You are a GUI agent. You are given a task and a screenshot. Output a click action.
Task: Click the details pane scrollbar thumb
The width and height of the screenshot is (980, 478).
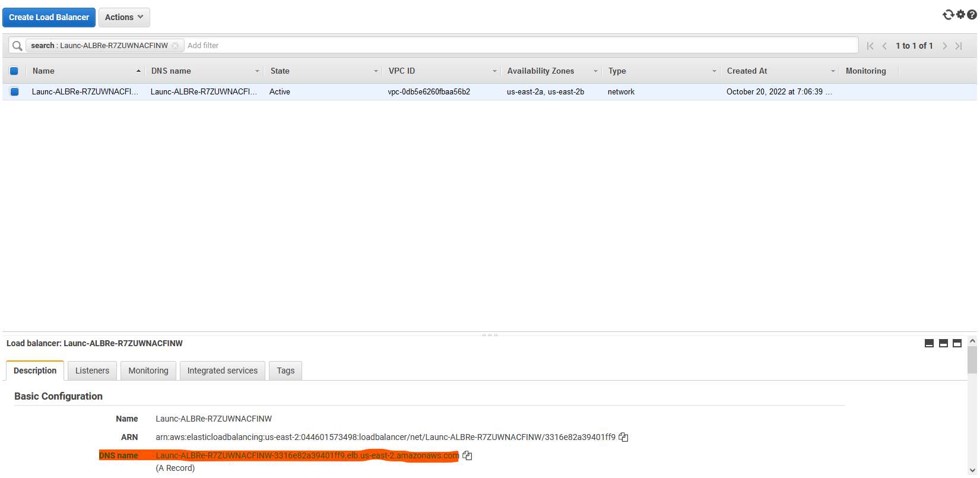click(x=972, y=360)
